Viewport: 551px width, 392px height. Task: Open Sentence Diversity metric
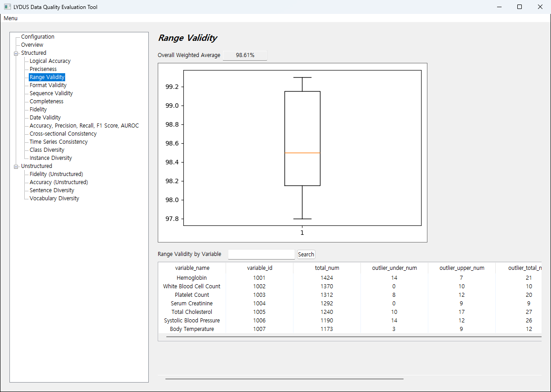52,190
